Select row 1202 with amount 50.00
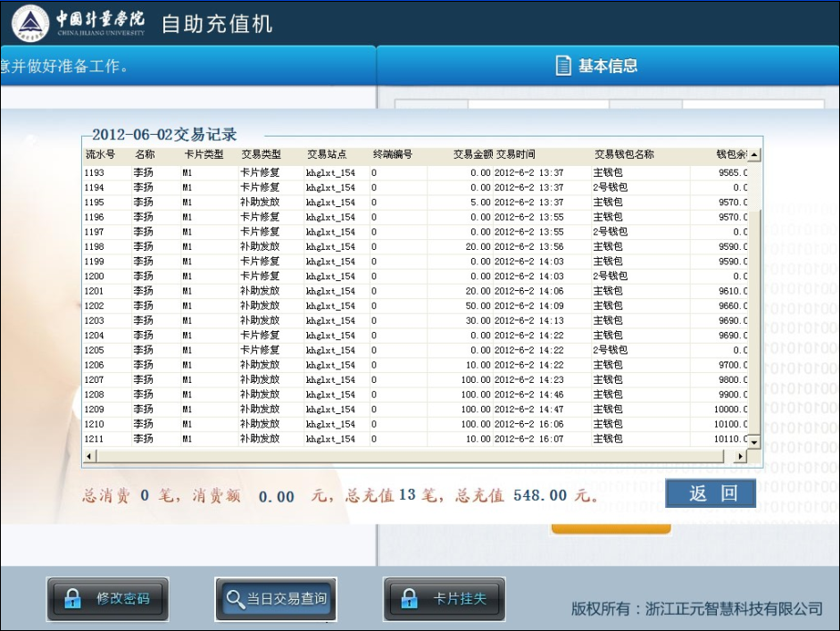The width and height of the screenshot is (840, 631). 268,305
